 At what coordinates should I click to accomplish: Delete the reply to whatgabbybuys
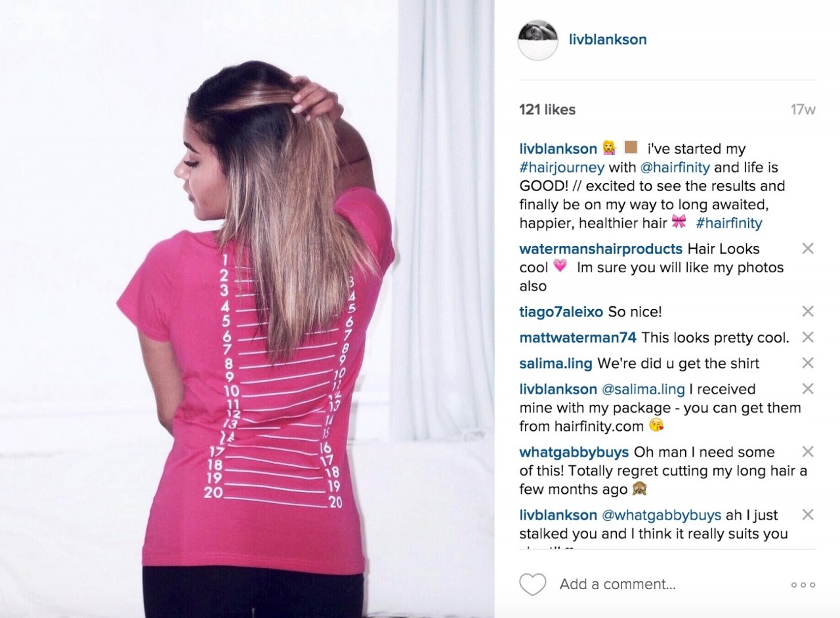pos(808,514)
